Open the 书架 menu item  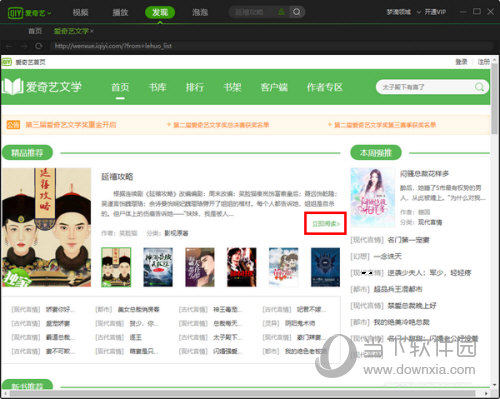coord(232,87)
